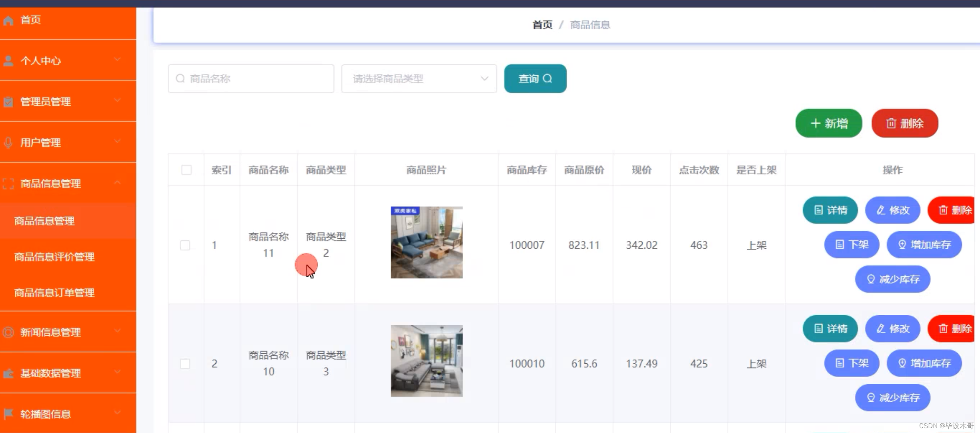Click the home icon beside 首页 in sidebar
Screen dimensions: 980x433
coord(8,20)
